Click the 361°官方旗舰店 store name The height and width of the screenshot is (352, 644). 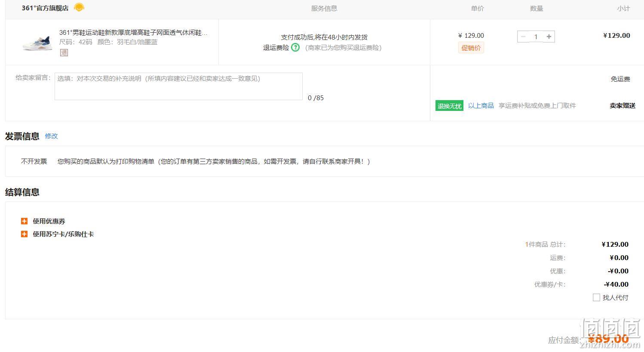pyautogui.click(x=45, y=8)
